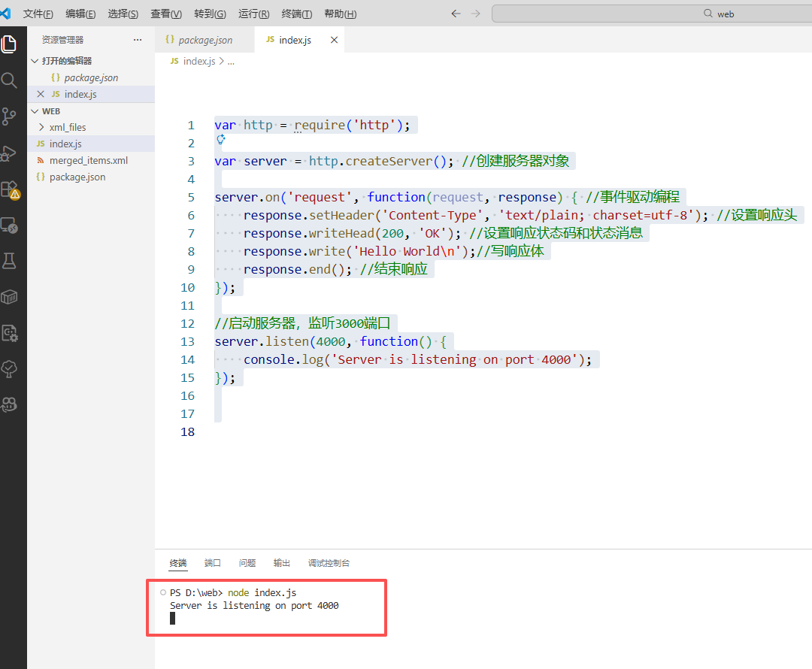This screenshot has width=812, height=669.
Task: Open the Search view in activity bar
Action: pos(9,80)
